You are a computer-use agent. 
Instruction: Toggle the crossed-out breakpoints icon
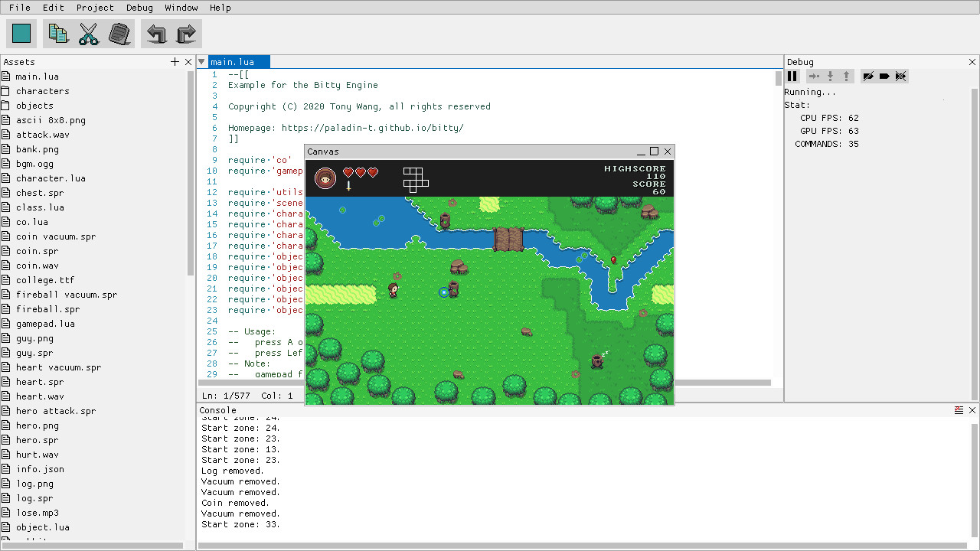coord(900,76)
